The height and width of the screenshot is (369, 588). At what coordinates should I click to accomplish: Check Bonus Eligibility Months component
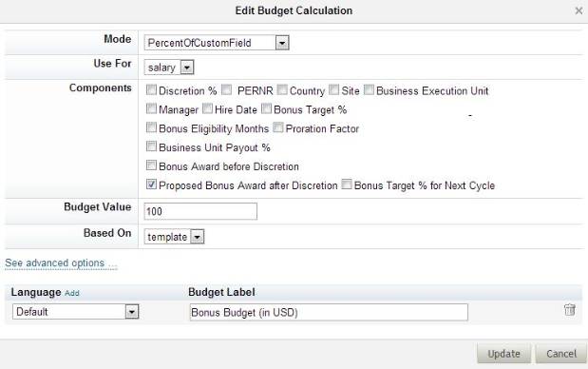tap(151, 127)
